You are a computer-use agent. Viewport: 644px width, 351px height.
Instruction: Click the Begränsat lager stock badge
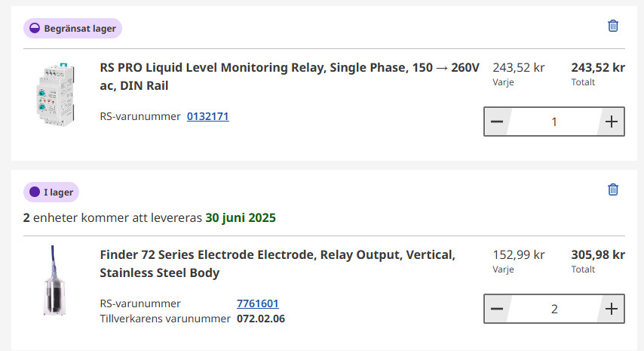[x=72, y=28]
